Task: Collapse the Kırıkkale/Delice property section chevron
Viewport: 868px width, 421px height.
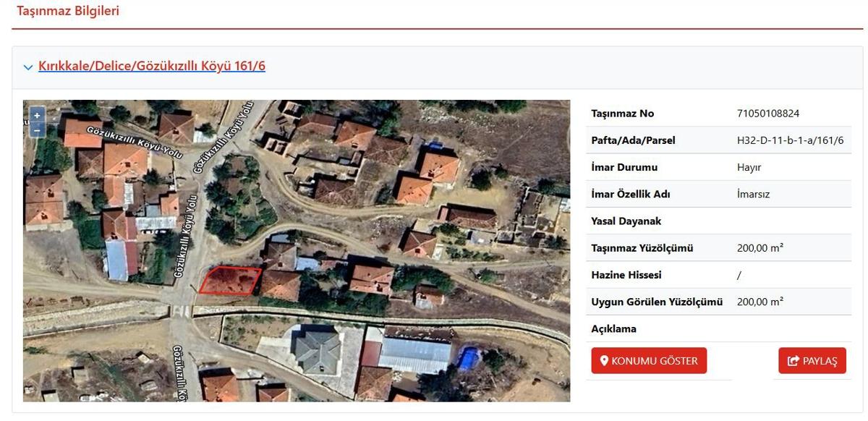Action: pos(28,67)
